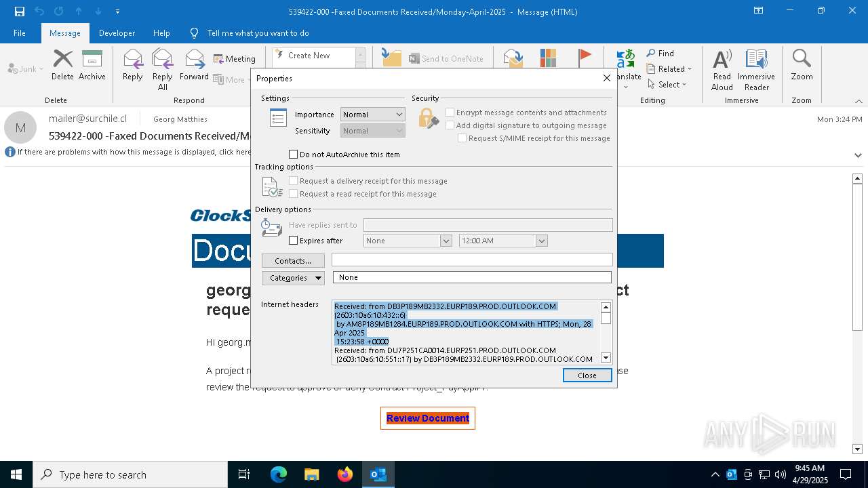Click the Outlook icon in the taskbar
Image resolution: width=868 pixels, height=488 pixels.
point(378,474)
